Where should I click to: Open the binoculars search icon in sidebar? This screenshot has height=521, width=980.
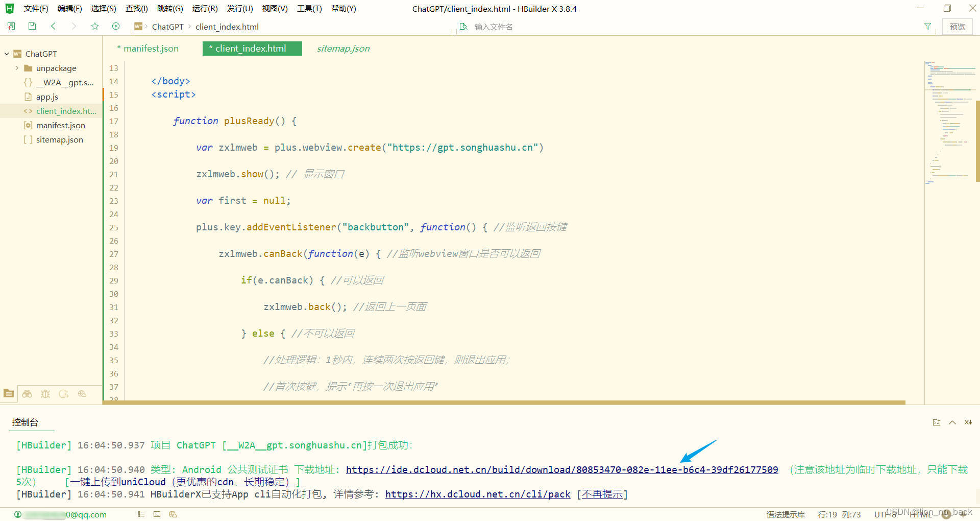point(27,394)
